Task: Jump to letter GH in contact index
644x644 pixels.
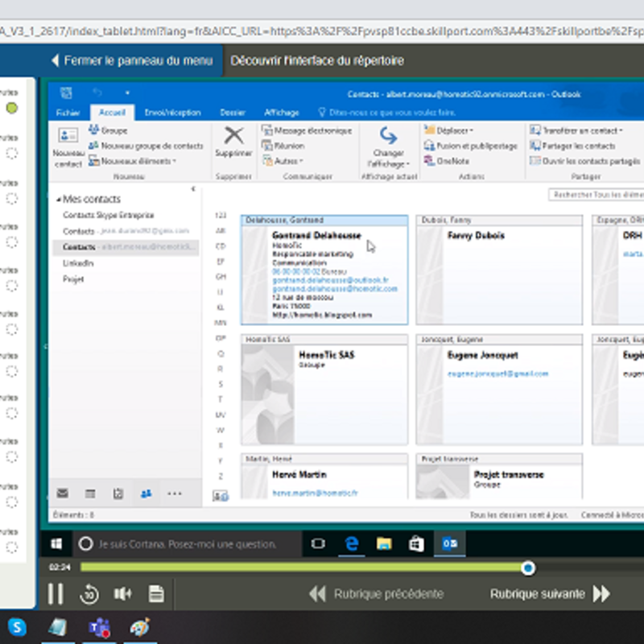Action: click(x=221, y=277)
